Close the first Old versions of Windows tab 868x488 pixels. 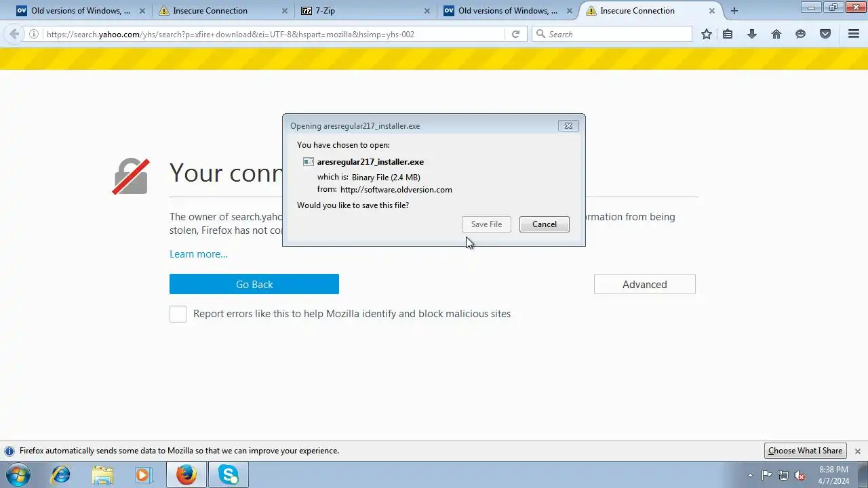[142, 11]
